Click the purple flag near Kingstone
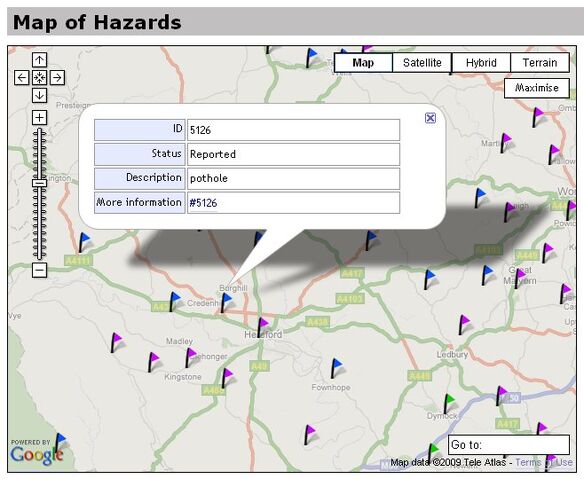The width and height of the screenshot is (584, 479). [x=190, y=357]
